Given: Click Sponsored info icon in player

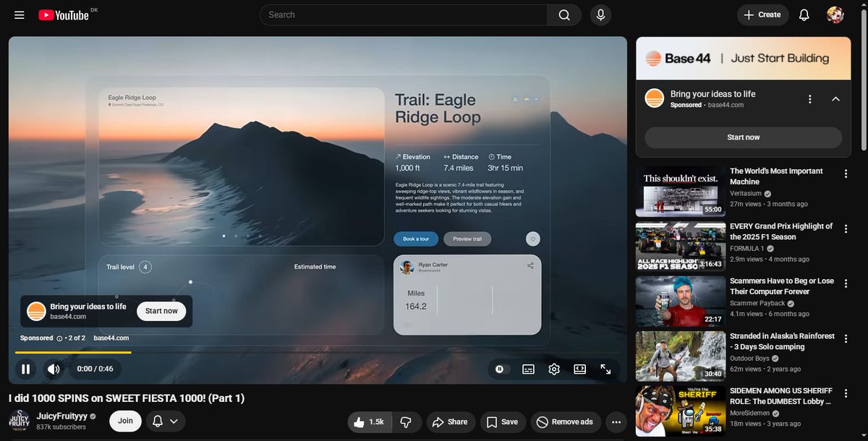Looking at the screenshot, I should (59, 338).
